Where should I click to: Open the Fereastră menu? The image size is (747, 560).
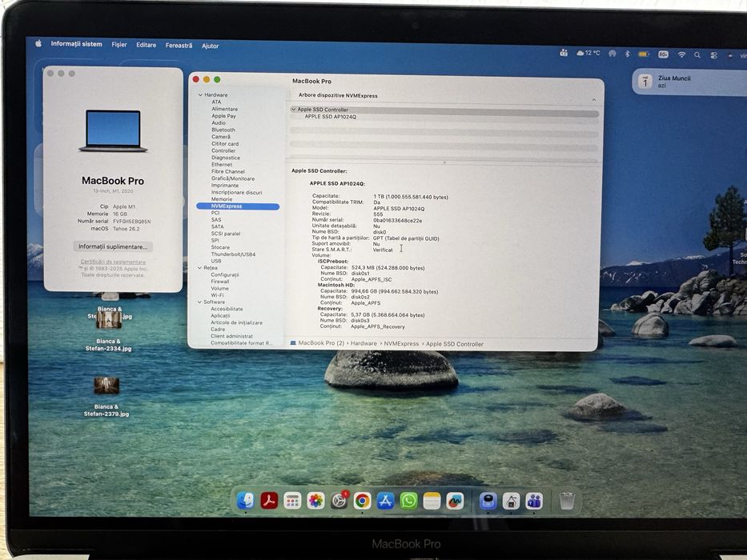(x=179, y=46)
